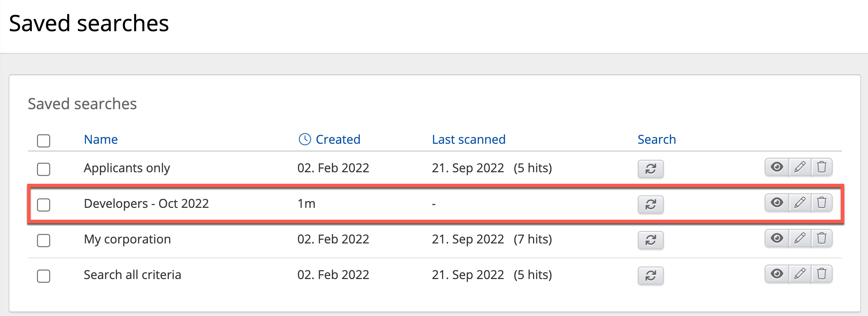The image size is (868, 316).
Task: Delete the My corporation saved search
Action: tap(822, 238)
